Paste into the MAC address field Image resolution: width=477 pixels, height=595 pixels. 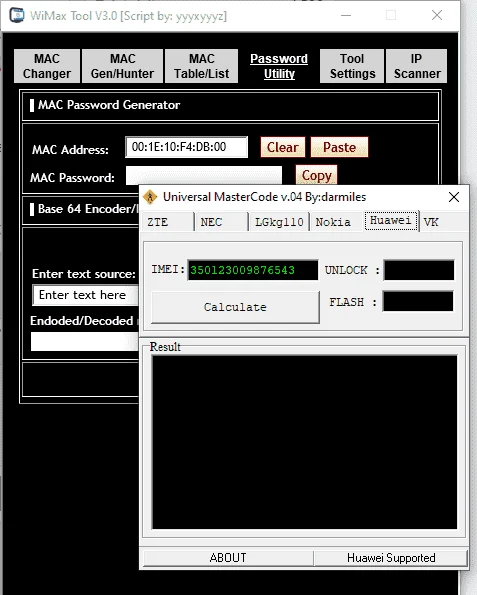tap(340, 147)
